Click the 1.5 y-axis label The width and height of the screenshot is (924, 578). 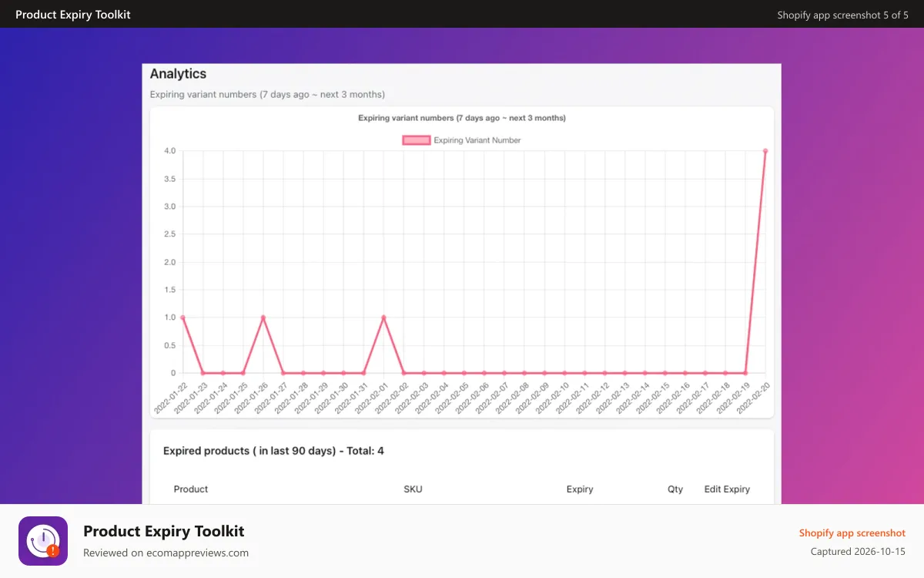[169, 290]
